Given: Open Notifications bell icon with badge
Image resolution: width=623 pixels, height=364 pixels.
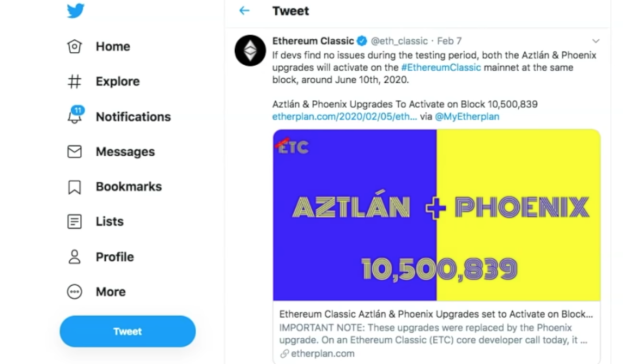Looking at the screenshot, I should click(75, 115).
